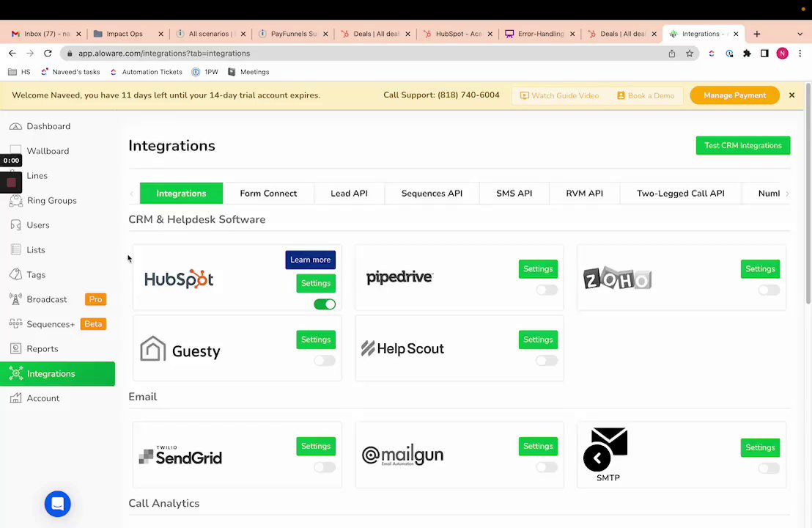The width and height of the screenshot is (812, 528).
Task: Switch to the Inbox Gmail browser tab
Action: tap(45, 34)
